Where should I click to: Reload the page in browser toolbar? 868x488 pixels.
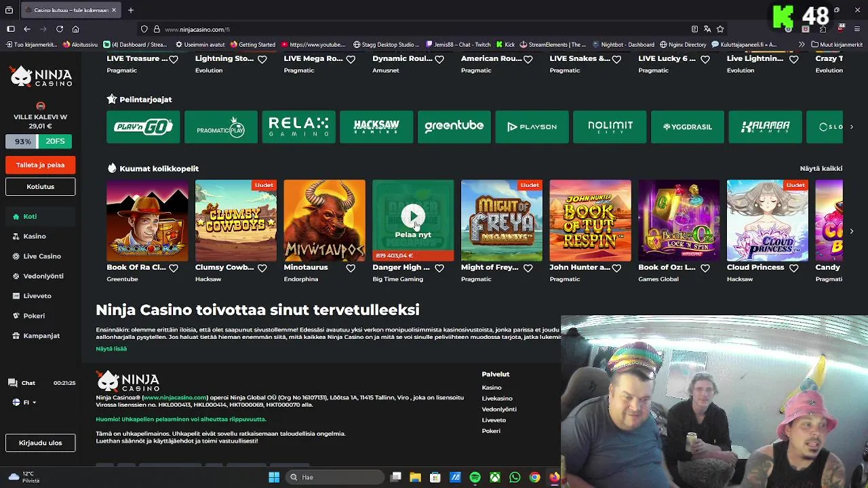point(60,29)
